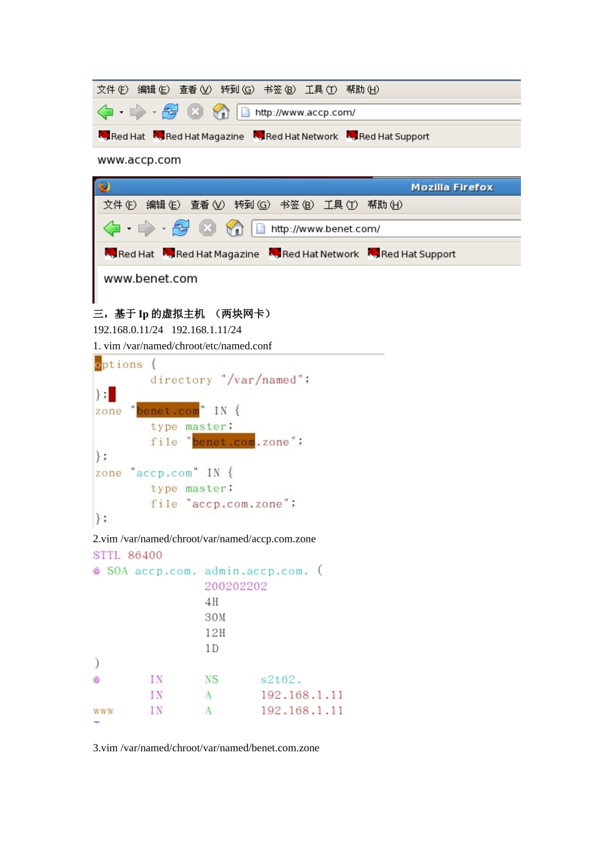Open Back history dropdown in benet.com window
Viewport: 614px width, 868px height.
tap(129, 229)
